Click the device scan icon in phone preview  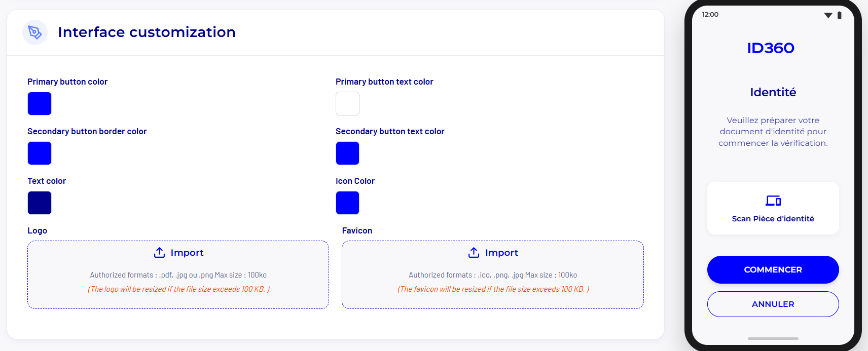pos(773,201)
